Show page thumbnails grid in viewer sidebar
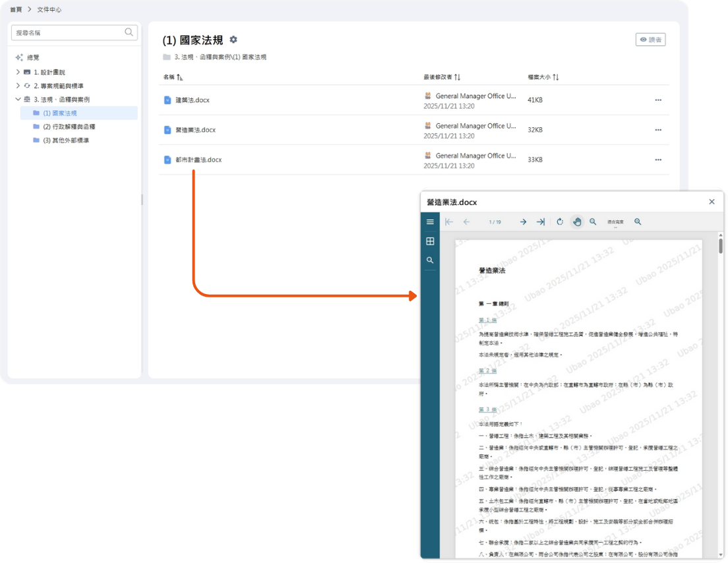 [430, 241]
